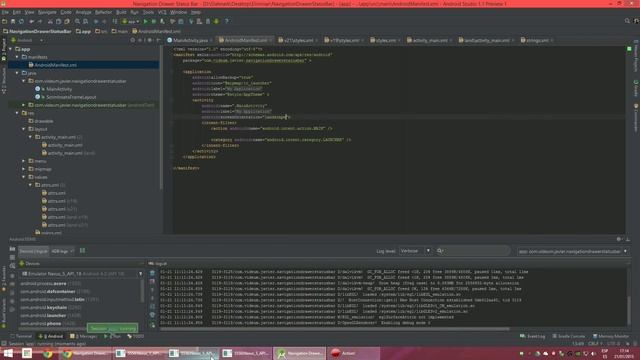Open the Messages tool window button

(x=84, y=336)
